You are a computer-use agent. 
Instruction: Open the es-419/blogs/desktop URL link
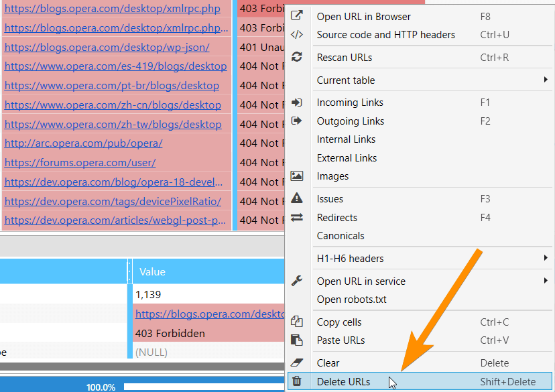[115, 66]
